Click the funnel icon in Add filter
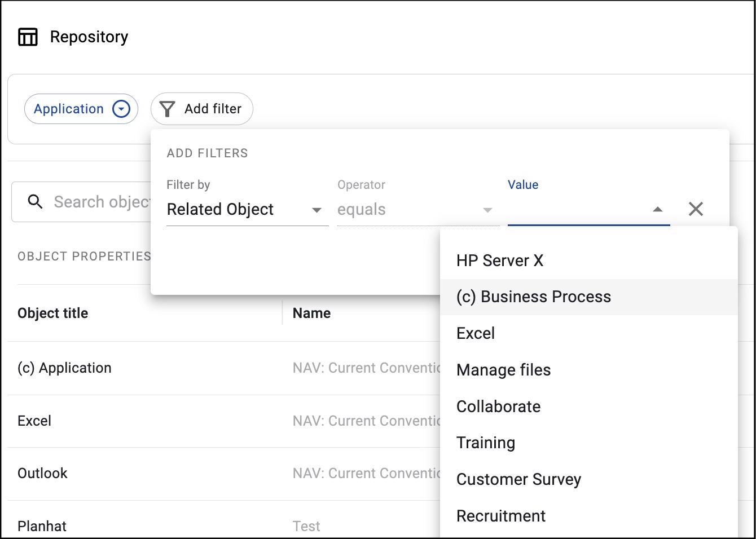The height and width of the screenshot is (539, 756). pyautogui.click(x=167, y=109)
